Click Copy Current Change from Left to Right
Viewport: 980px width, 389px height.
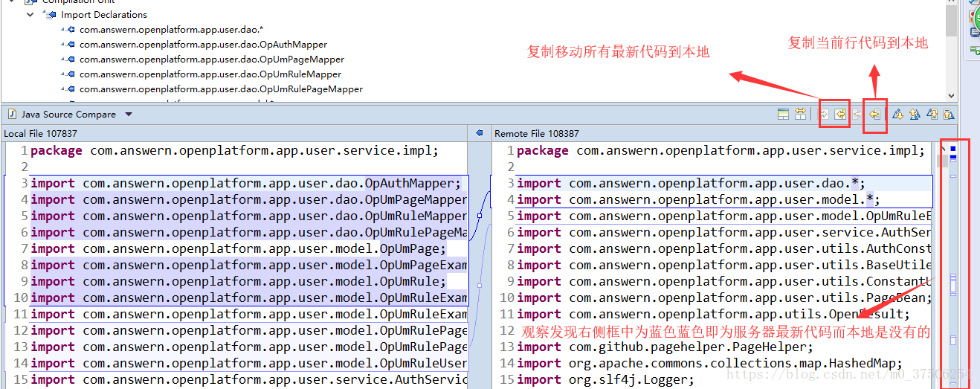point(857,114)
